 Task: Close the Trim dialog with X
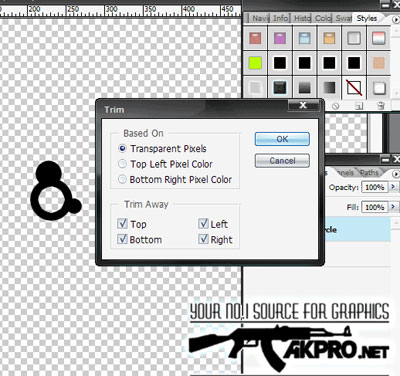coord(303,105)
